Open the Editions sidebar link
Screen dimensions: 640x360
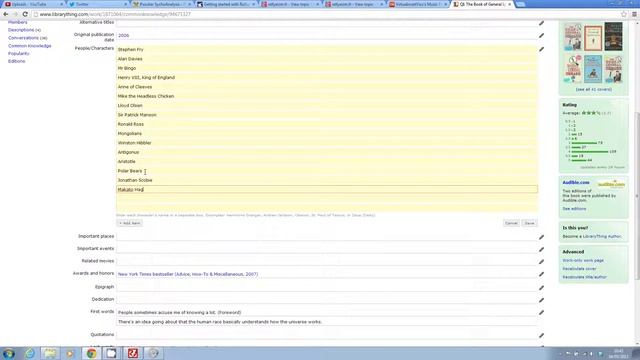[x=16, y=61]
